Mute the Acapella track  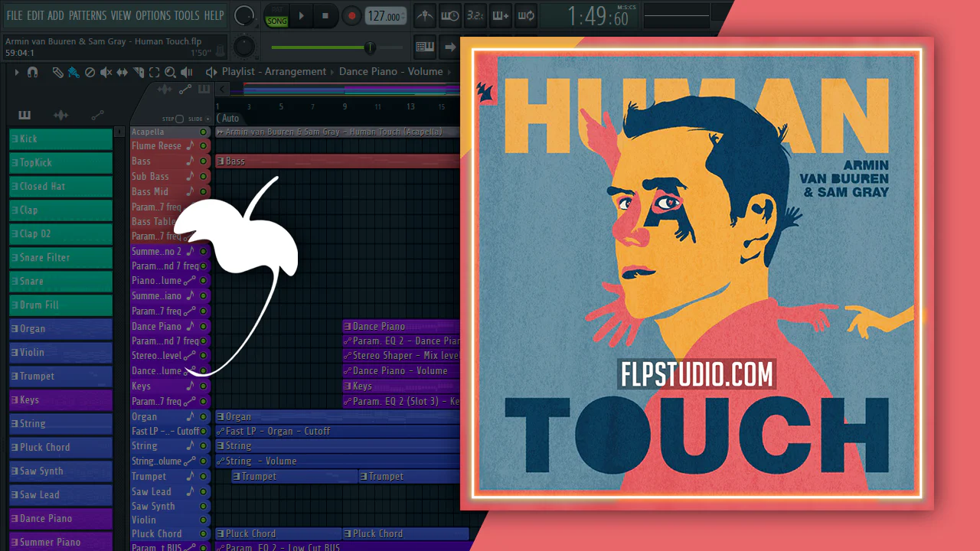tap(203, 132)
